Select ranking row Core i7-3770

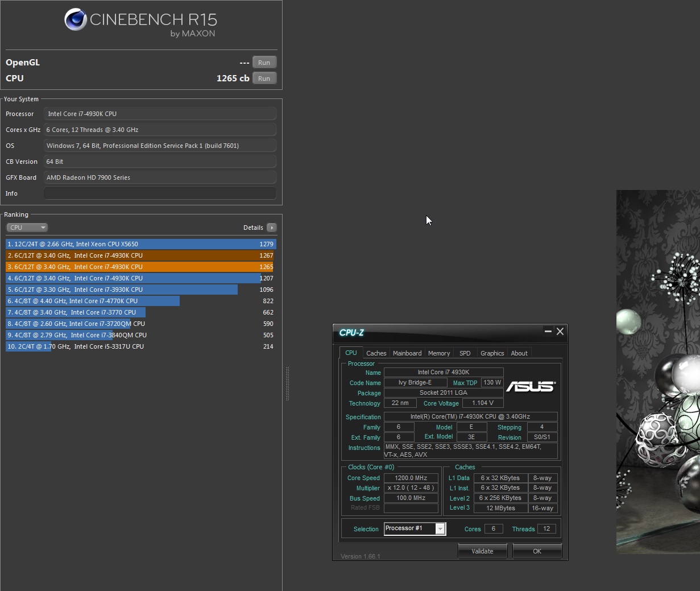[x=140, y=312]
